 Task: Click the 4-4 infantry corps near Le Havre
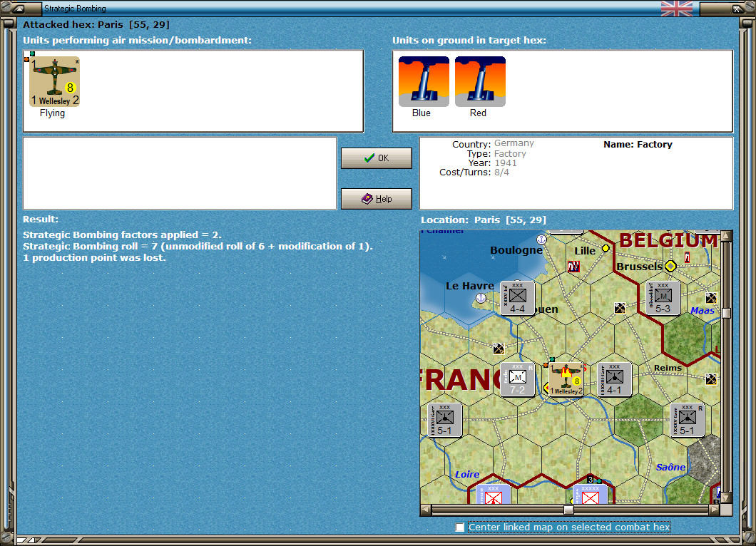point(517,298)
